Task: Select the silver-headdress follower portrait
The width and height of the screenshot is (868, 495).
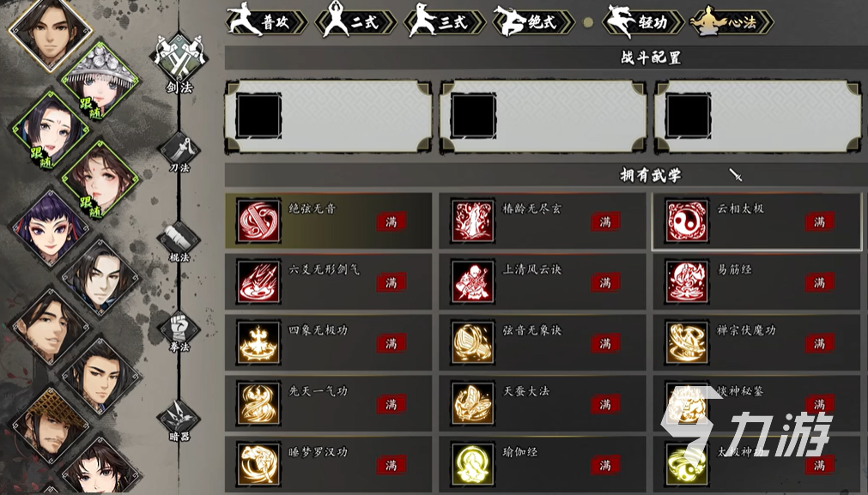Action: (x=100, y=81)
